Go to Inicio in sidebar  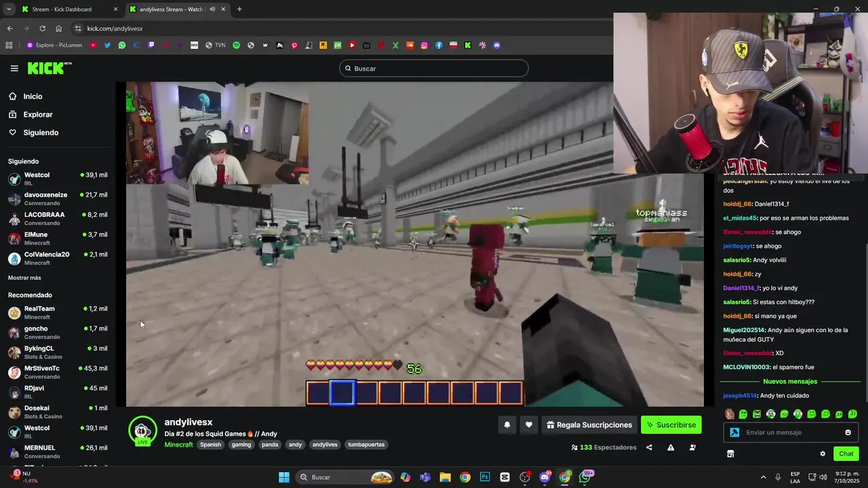(33, 96)
